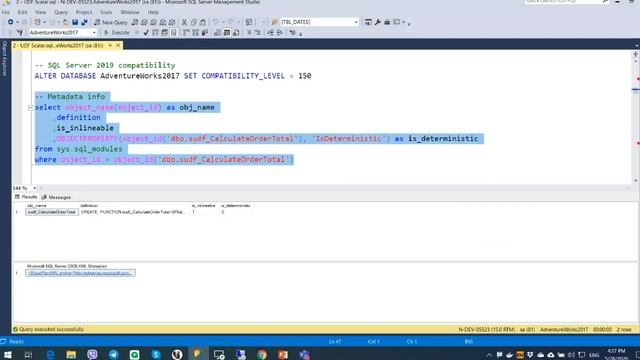Click the Find in Files icon

point(274,22)
